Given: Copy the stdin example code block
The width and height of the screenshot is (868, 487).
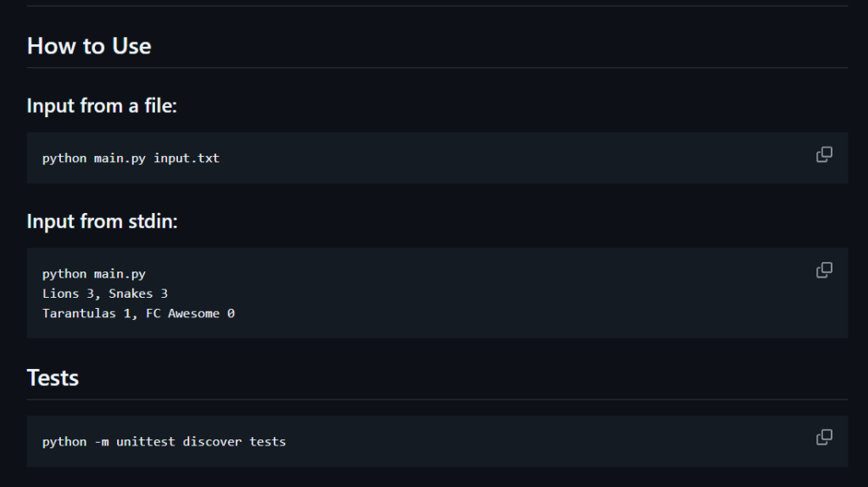Looking at the screenshot, I should tap(823, 270).
